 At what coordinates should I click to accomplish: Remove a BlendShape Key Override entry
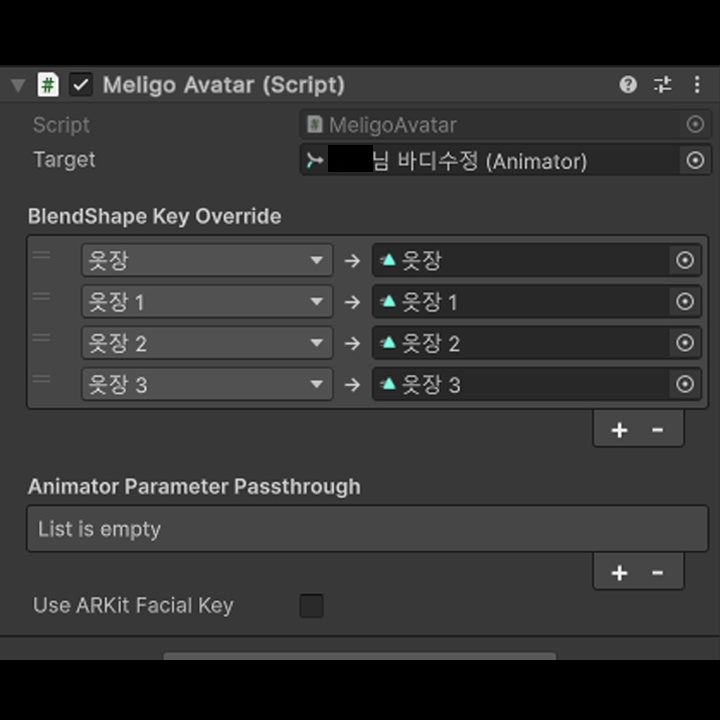tap(658, 430)
